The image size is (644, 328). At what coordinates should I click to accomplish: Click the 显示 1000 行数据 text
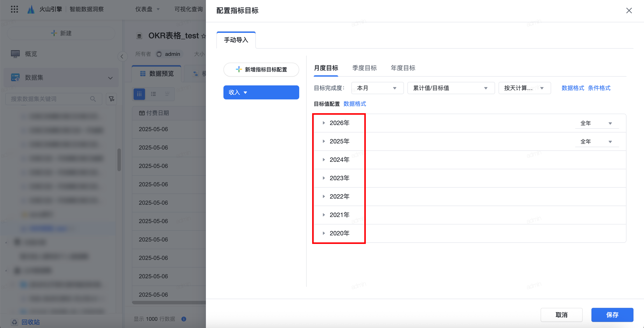[x=154, y=319]
